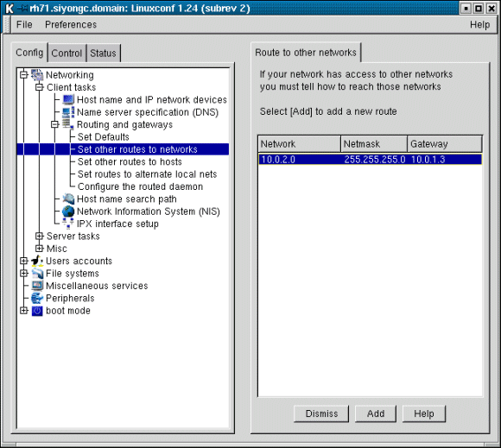Click the Add button
501x448 pixels.
coord(376,413)
